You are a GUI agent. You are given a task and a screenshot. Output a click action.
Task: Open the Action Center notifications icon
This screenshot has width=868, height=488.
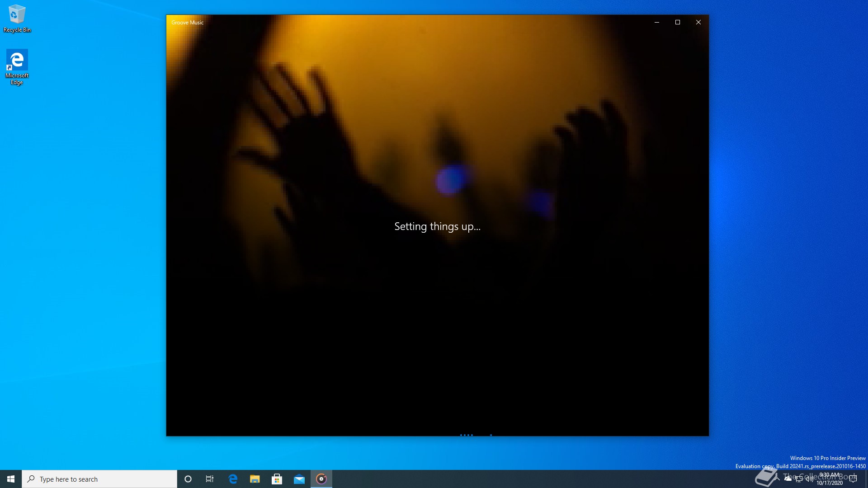[x=854, y=479]
